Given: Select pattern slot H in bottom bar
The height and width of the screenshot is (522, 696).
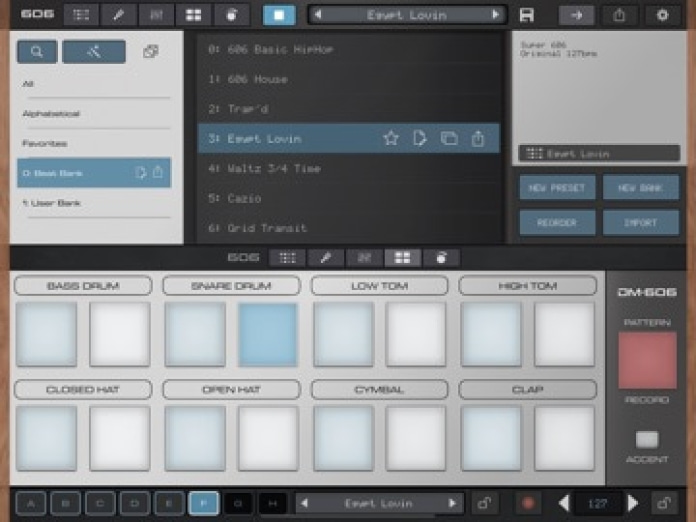Looking at the screenshot, I should click(x=273, y=503).
